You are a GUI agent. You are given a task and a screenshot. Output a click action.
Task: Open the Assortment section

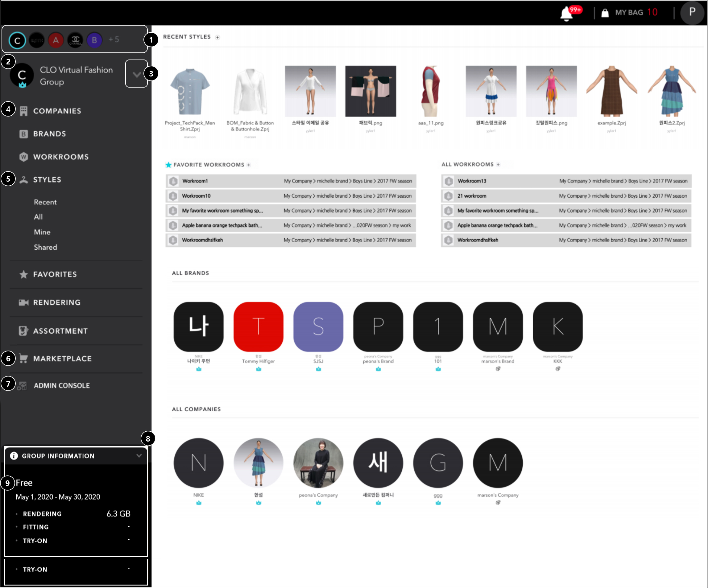pyautogui.click(x=60, y=331)
